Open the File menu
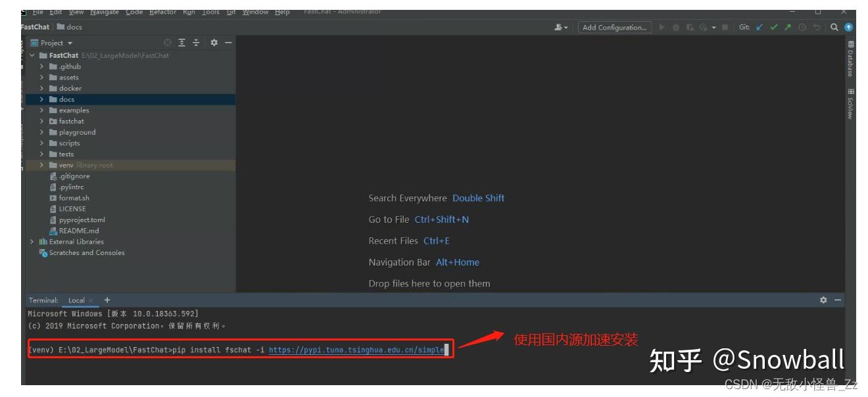 point(37,12)
